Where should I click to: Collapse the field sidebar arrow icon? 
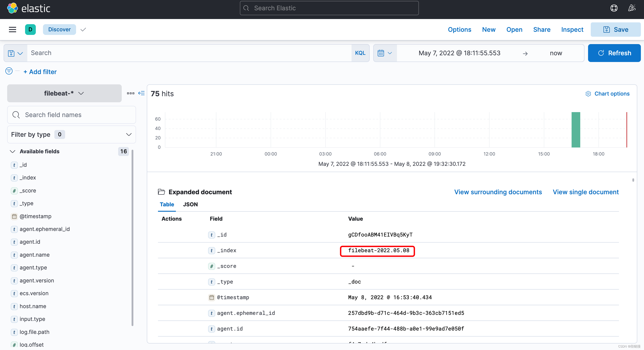pyautogui.click(x=141, y=93)
